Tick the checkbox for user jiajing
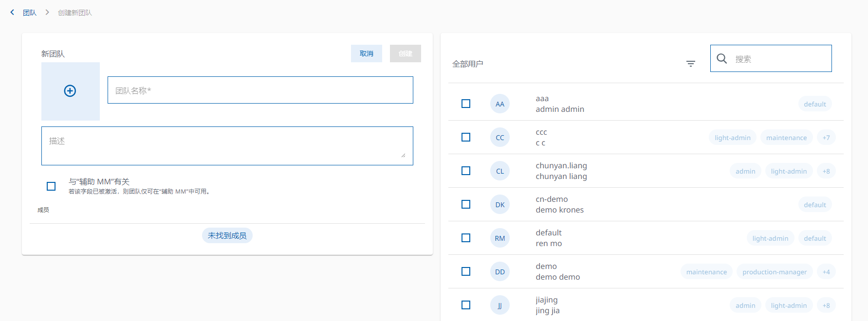Screen dimensions: 868x321 (466, 305)
